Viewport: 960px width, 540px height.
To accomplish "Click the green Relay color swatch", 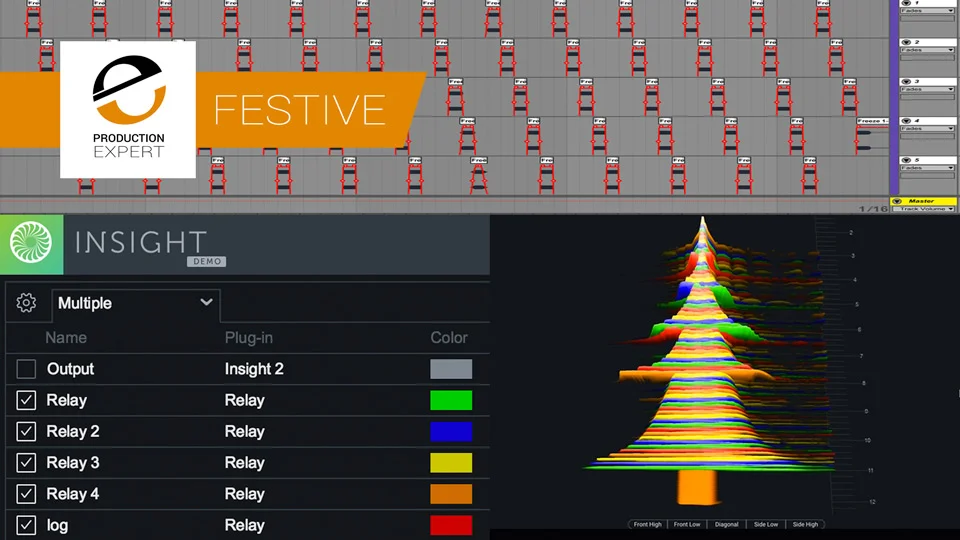I will [x=451, y=400].
